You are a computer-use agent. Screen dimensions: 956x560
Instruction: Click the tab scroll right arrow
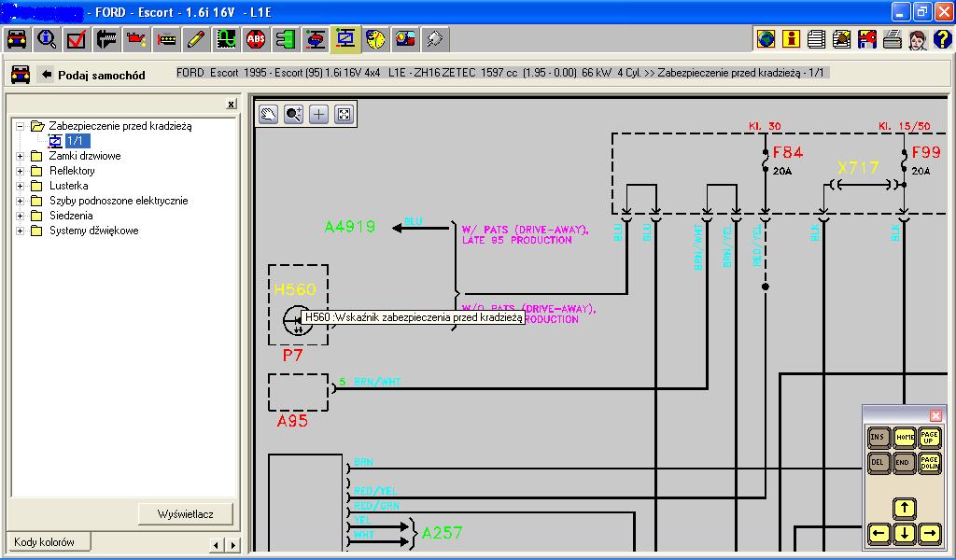pyautogui.click(x=232, y=545)
